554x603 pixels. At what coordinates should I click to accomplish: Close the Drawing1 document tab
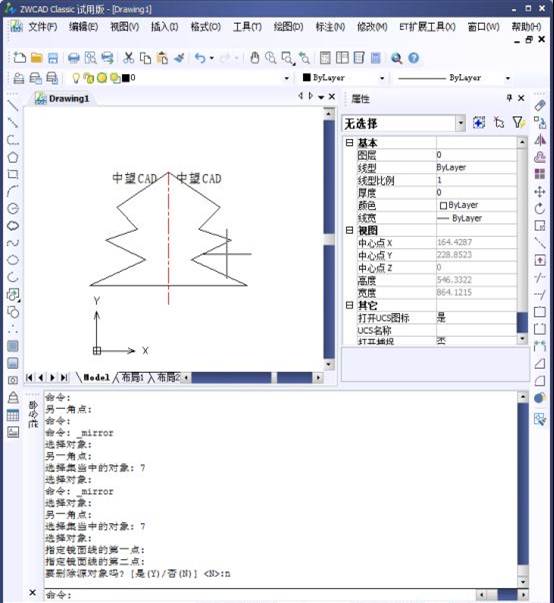point(332,97)
